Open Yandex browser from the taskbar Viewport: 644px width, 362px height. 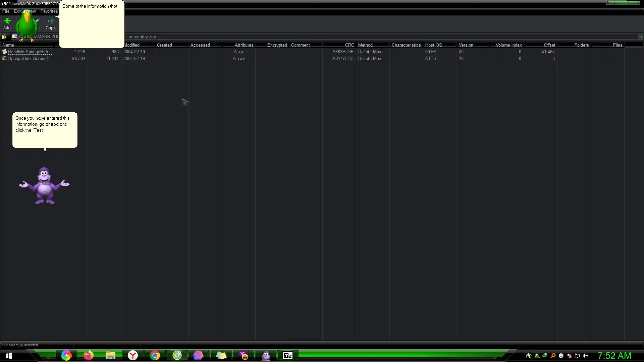pos(133,355)
